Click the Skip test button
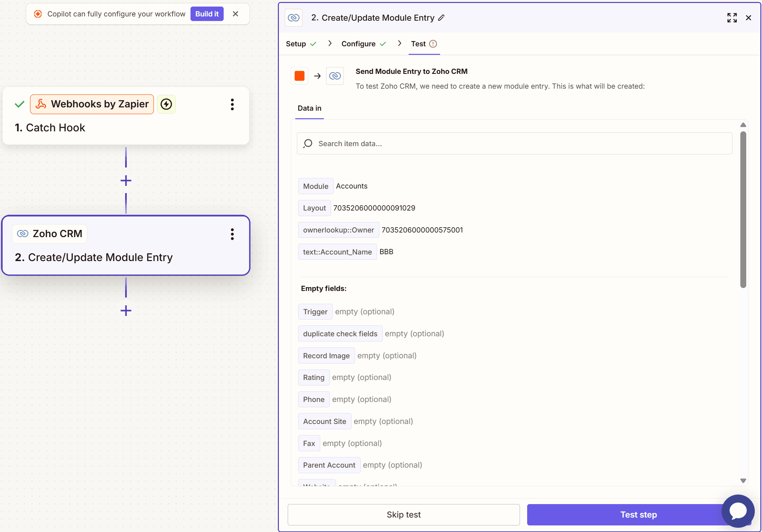 403,514
